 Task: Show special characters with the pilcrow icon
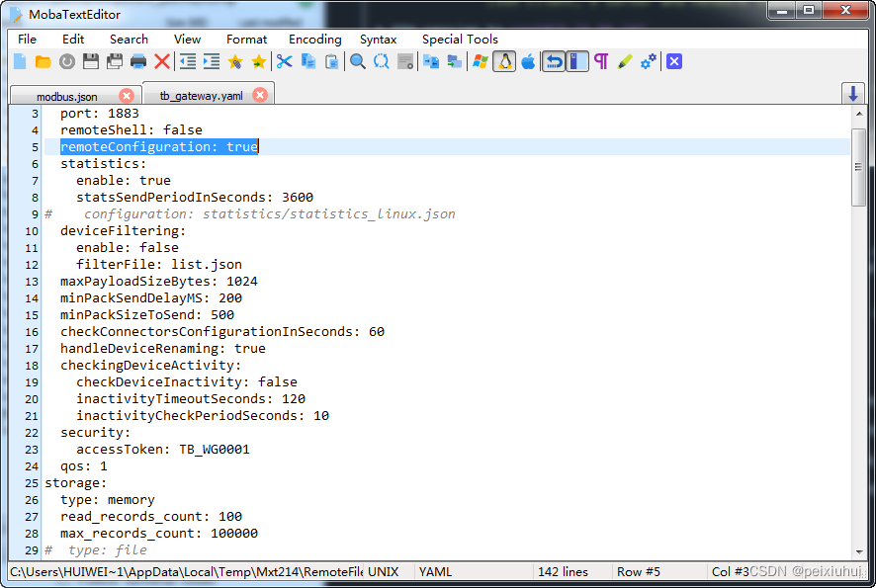click(x=601, y=61)
